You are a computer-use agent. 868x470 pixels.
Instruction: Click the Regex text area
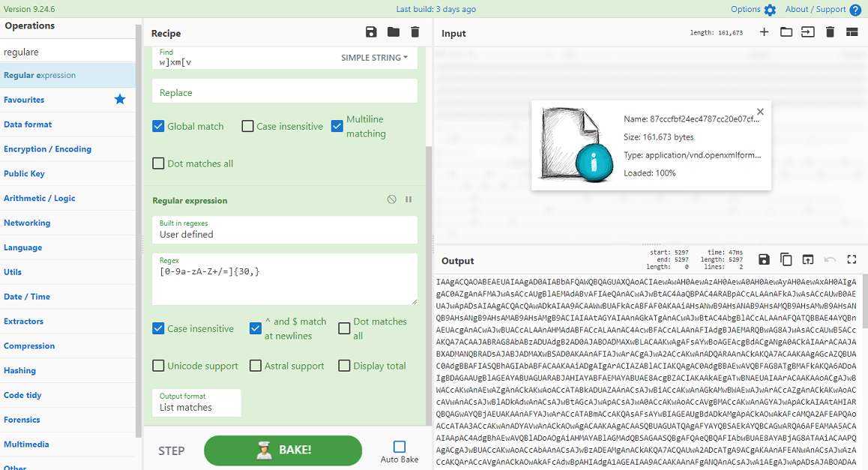pyautogui.click(x=285, y=279)
